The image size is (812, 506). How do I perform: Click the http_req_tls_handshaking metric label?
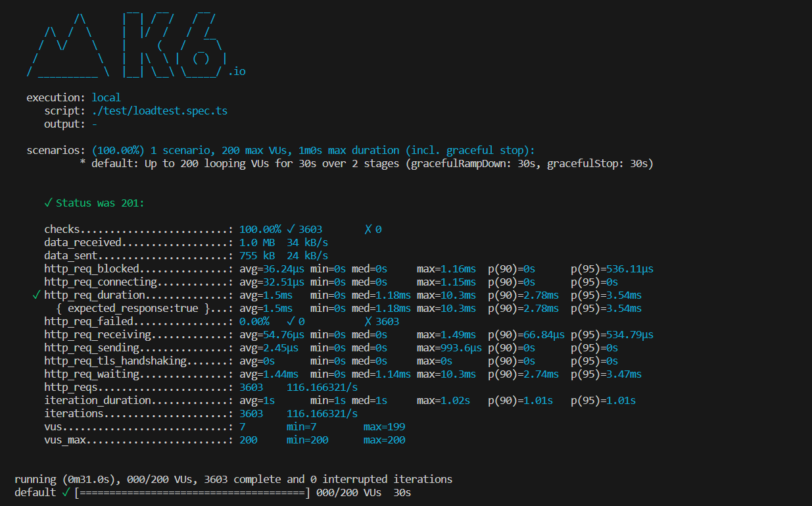[x=116, y=361]
